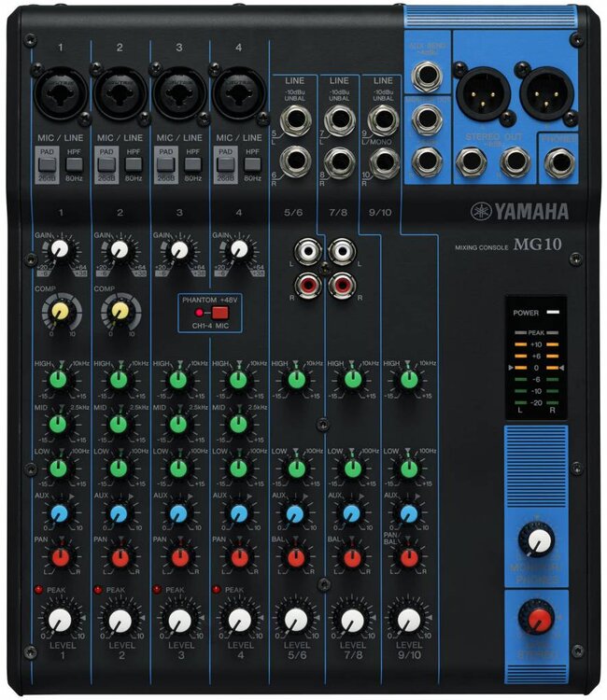
Task: Click the channel 1 MIC/LINE combo input jack
Action: tap(61, 91)
